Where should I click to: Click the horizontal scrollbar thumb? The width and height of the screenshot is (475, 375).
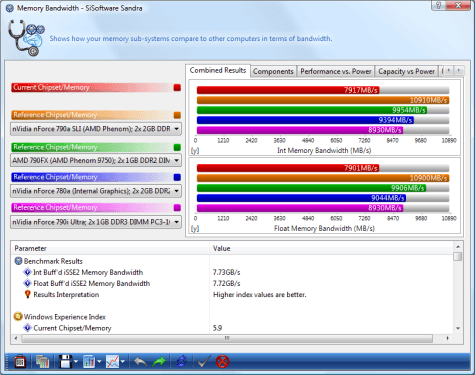pyautogui.click(x=227, y=338)
